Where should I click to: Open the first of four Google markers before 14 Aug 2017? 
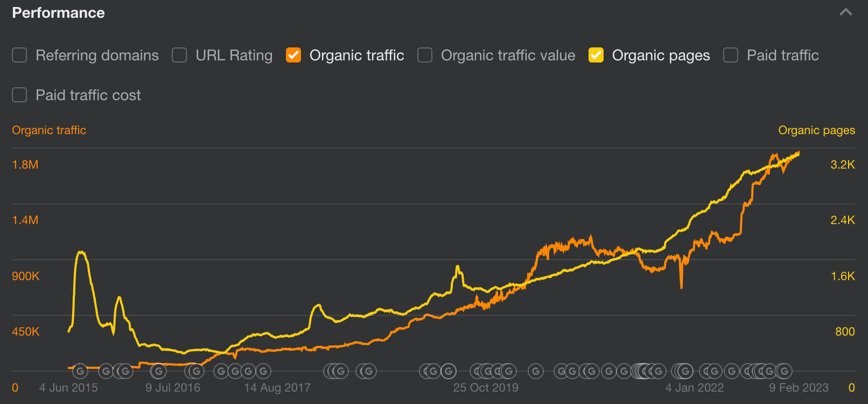pos(221,371)
